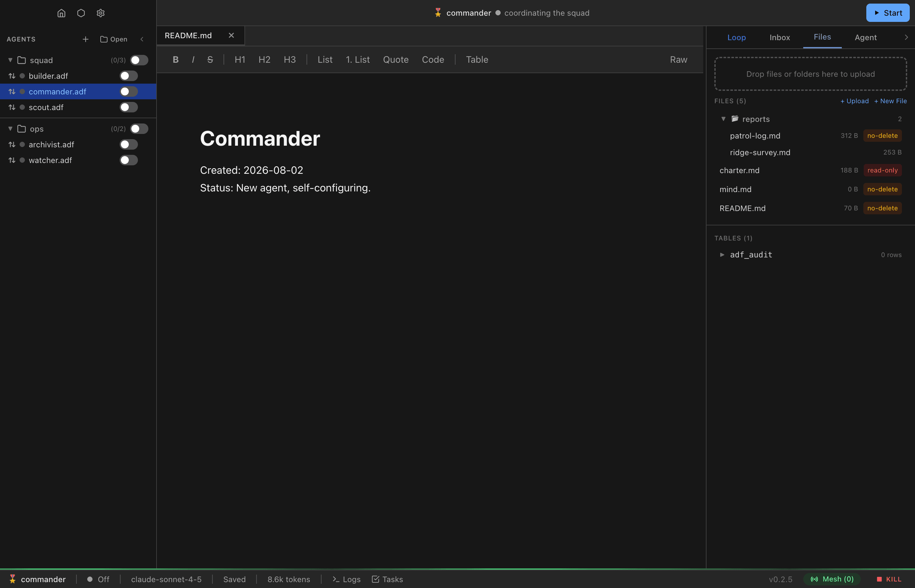Collapse the reports folder triangle
Image resolution: width=915 pixels, height=588 pixels.
click(723, 119)
